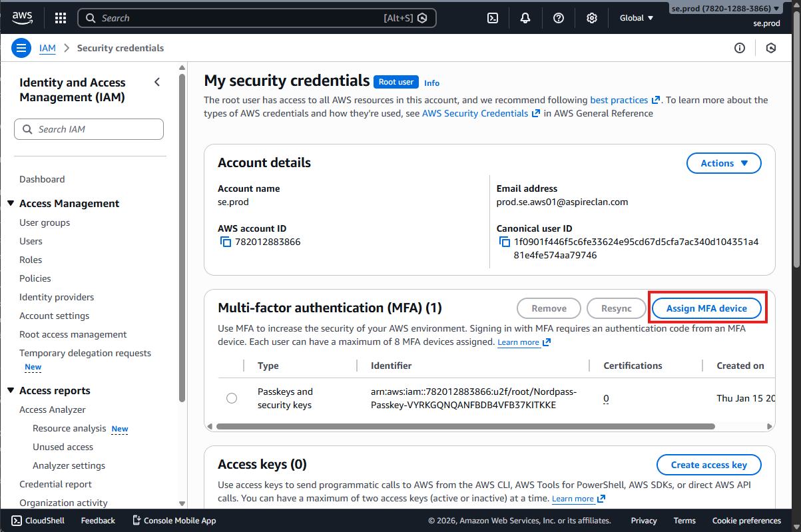
Task: Open the Learn more link in Access keys
Action: pos(573,499)
